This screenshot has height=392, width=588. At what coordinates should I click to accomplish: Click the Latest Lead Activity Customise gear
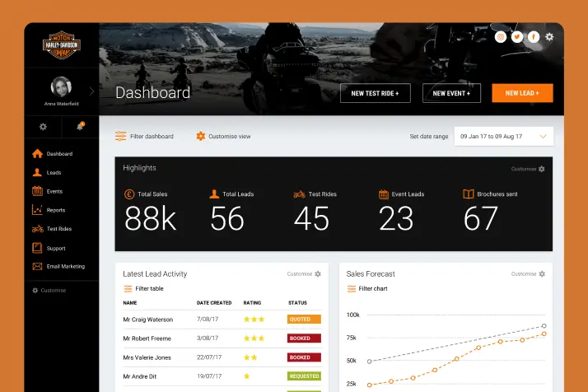coord(318,274)
